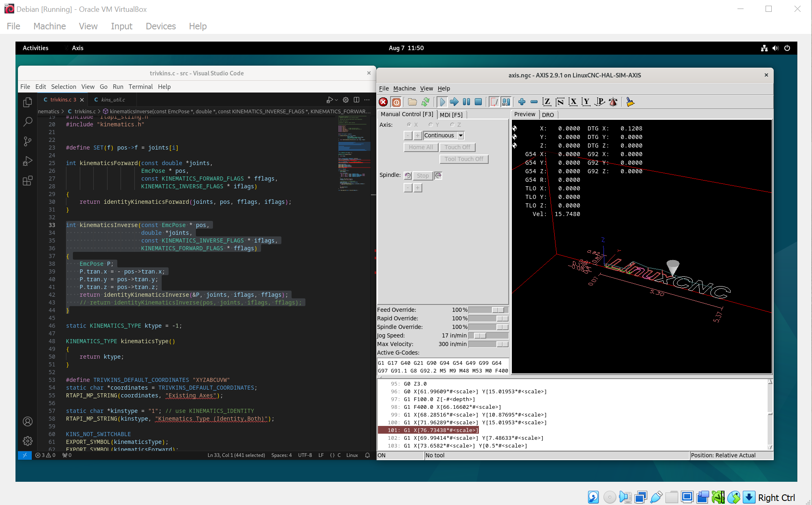
Task: Open the AXIS View menu
Action: (426, 88)
